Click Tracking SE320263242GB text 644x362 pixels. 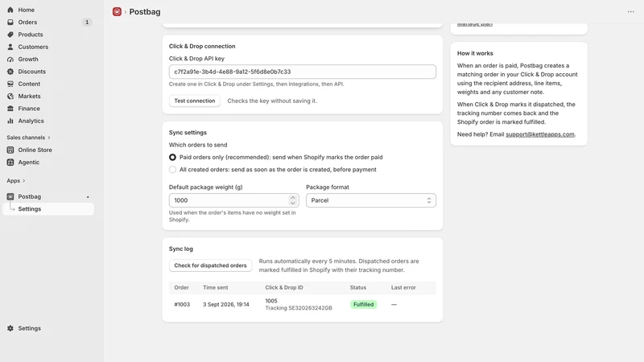click(299, 308)
